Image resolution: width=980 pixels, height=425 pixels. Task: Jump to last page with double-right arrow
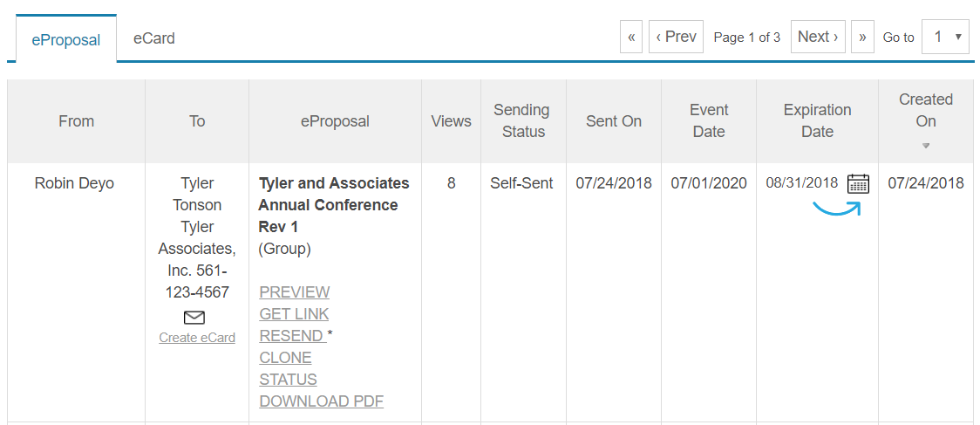[x=862, y=37]
